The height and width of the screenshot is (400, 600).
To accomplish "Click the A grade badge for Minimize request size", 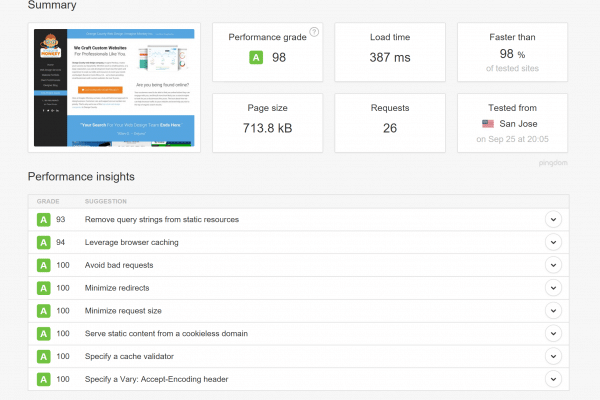I will (x=44, y=311).
